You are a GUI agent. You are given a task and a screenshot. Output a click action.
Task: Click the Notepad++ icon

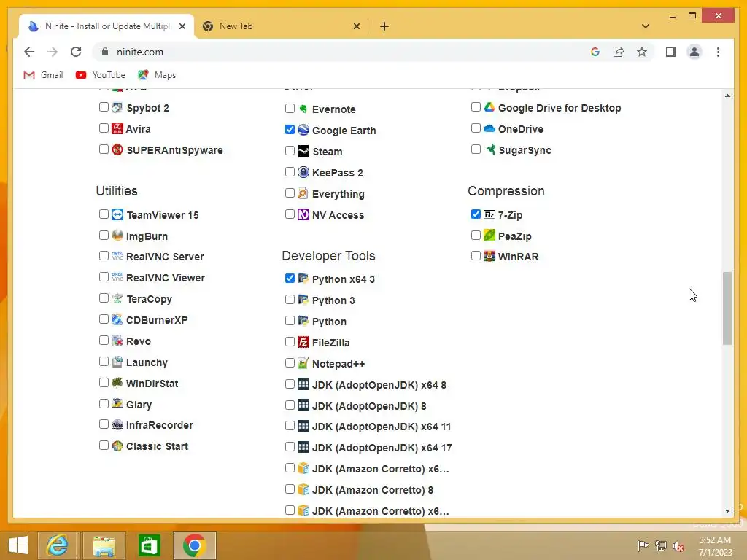(x=303, y=363)
